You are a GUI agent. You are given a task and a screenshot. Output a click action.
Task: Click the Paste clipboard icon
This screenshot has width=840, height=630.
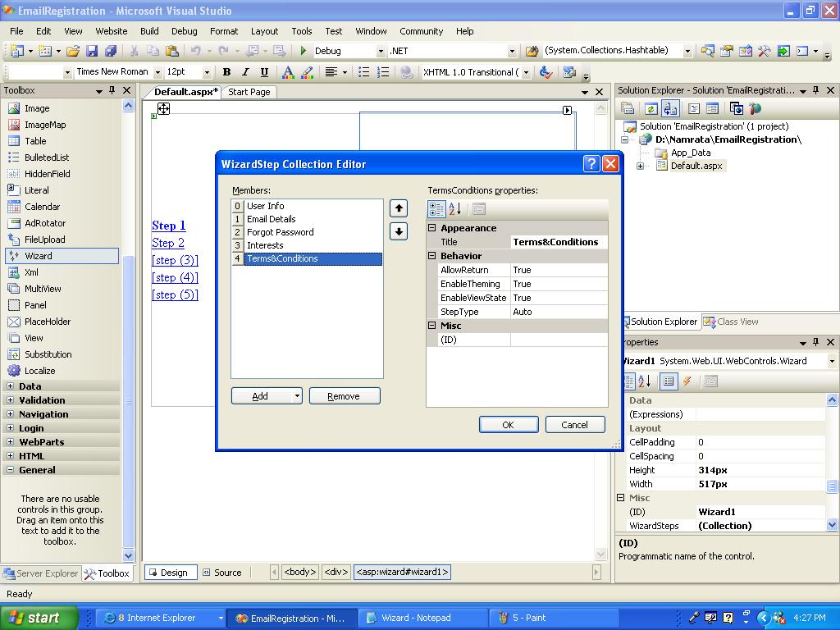(172, 50)
